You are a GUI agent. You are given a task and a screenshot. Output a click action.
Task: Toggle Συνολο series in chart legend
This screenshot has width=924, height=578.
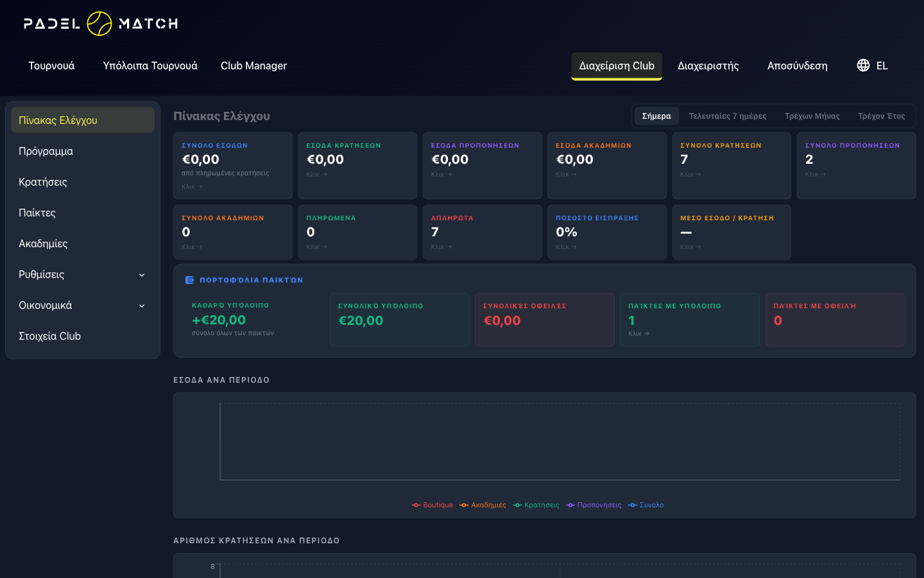click(x=646, y=505)
